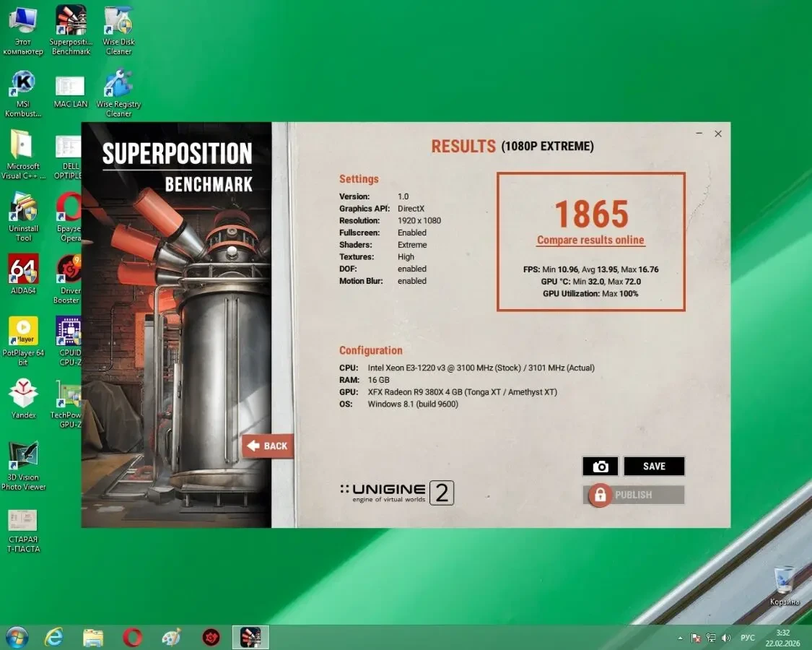Screen dimensions: 812x650
Task: Open volume speaker tray icon
Action: 726,638
